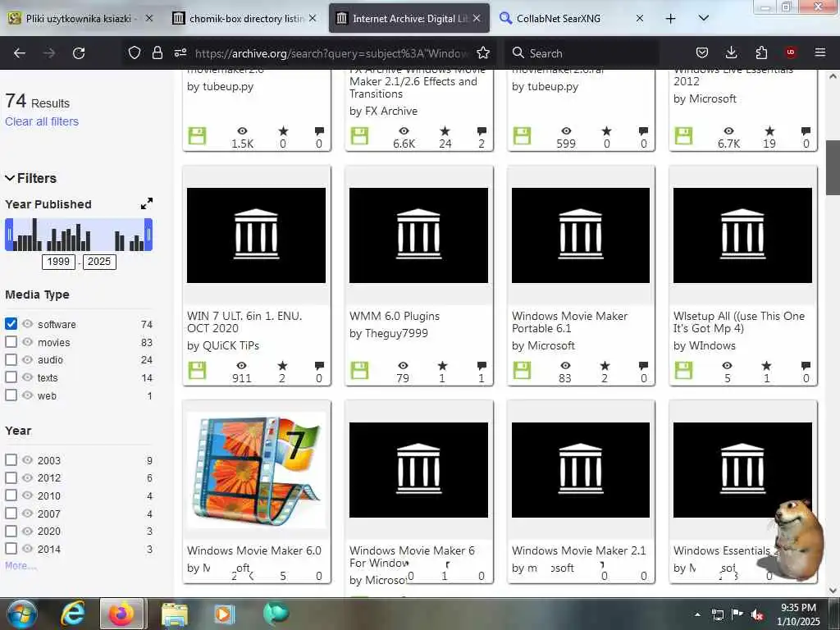Open Windows Movie Maker 2.1 item title
This screenshot has height=630, width=840.
(578, 550)
